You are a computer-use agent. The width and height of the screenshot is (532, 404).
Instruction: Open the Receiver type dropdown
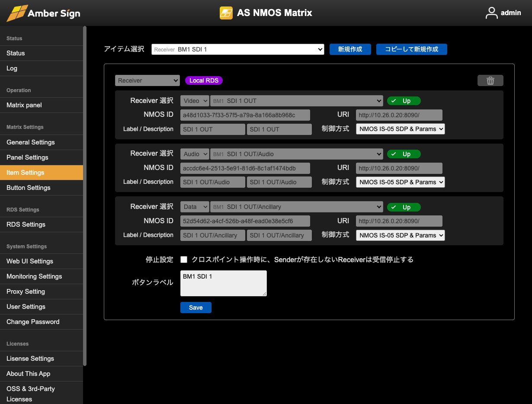pyautogui.click(x=147, y=80)
